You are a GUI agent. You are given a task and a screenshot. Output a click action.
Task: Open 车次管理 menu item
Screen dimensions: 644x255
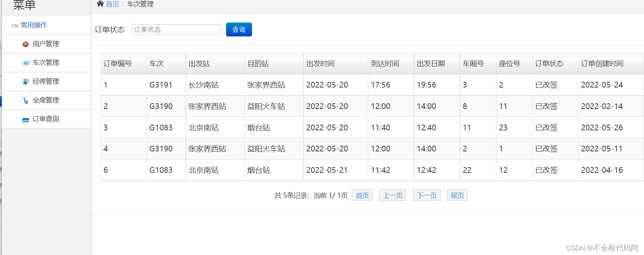pos(46,63)
